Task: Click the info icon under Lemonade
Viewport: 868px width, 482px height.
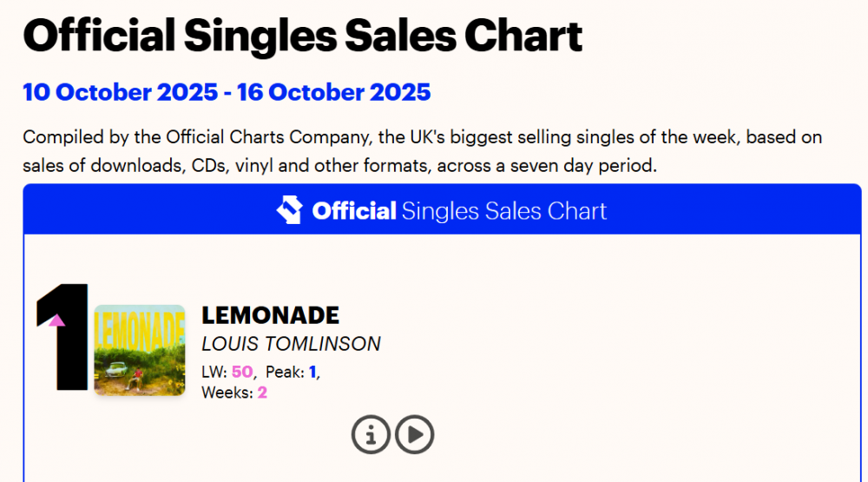Action: [371, 434]
